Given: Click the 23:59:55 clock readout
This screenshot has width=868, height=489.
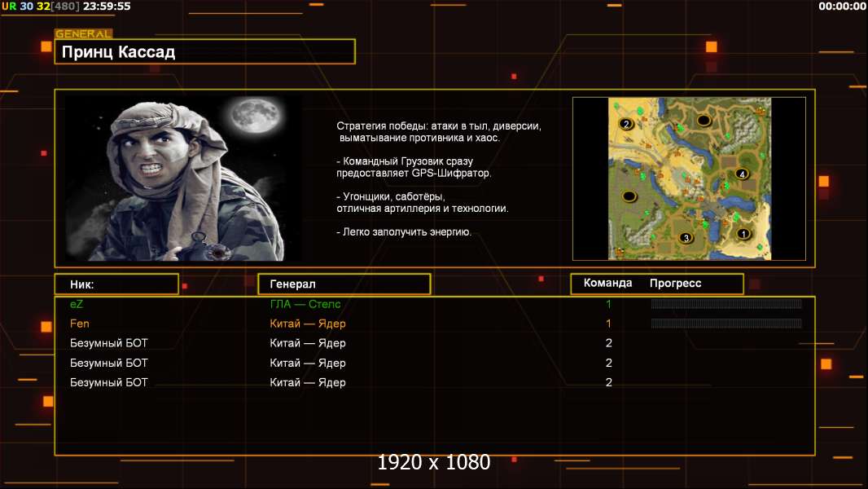Looking at the screenshot, I should 107,6.
